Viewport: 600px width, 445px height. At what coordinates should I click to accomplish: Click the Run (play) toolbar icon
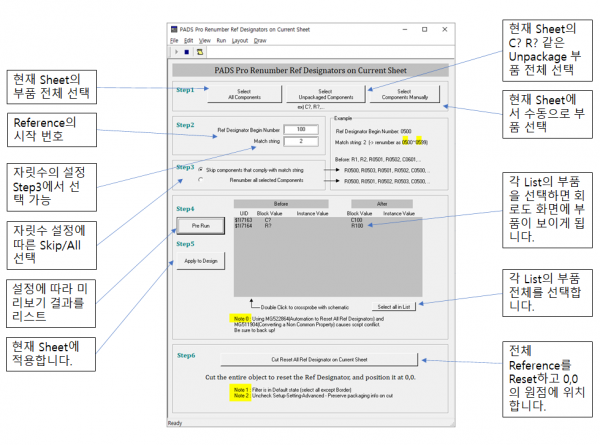(176, 50)
